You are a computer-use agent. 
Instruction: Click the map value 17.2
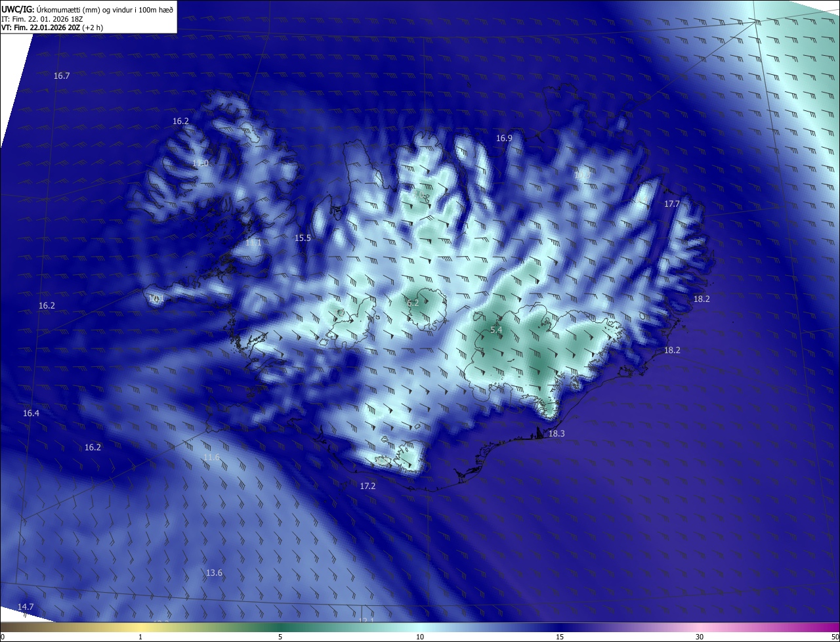click(x=368, y=486)
